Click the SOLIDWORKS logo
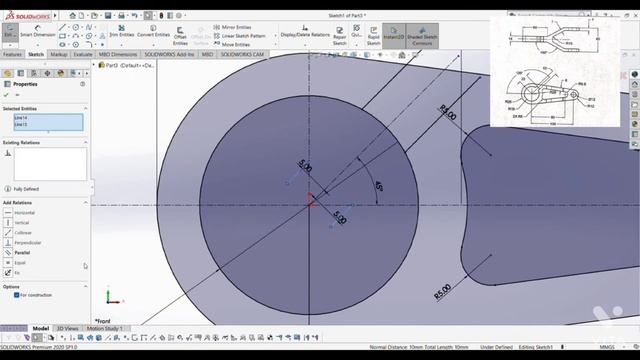Image resolution: width=640 pixels, height=360 pixels. point(27,16)
